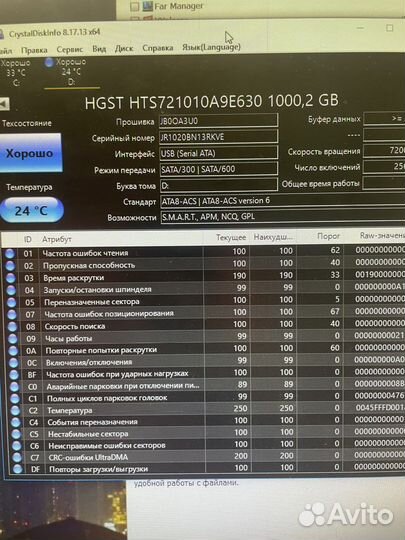
Task: Click the serial number field JR1020BN13RKVE
Action: click(x=218, y=137)
